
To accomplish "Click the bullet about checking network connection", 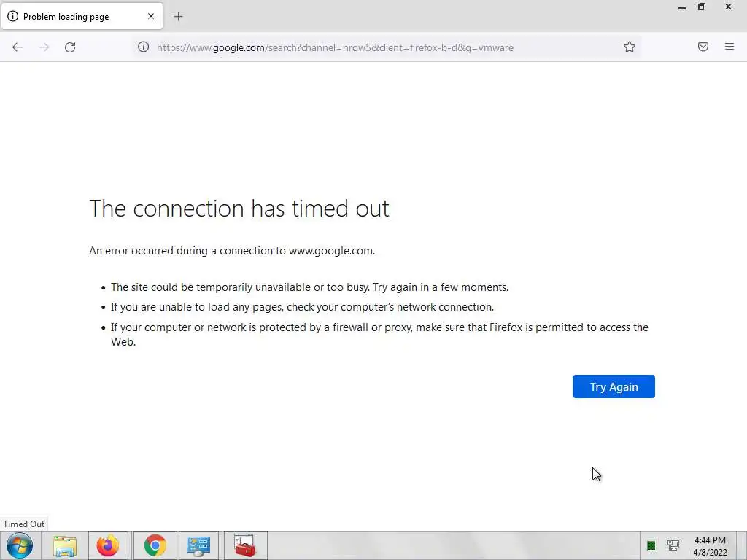I will pos(303,307).
